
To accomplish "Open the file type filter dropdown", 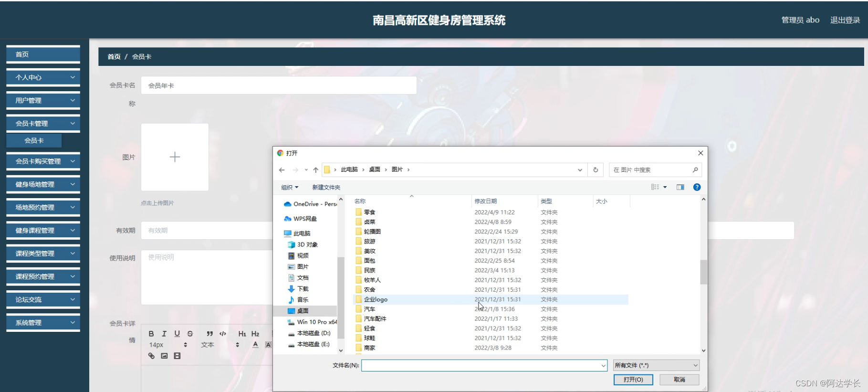I will click(656, 365).
